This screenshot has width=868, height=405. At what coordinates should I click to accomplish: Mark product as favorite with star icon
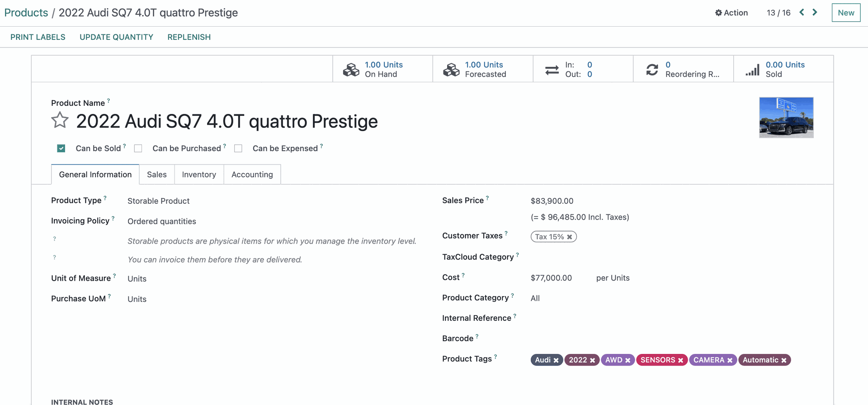(60, 120)
